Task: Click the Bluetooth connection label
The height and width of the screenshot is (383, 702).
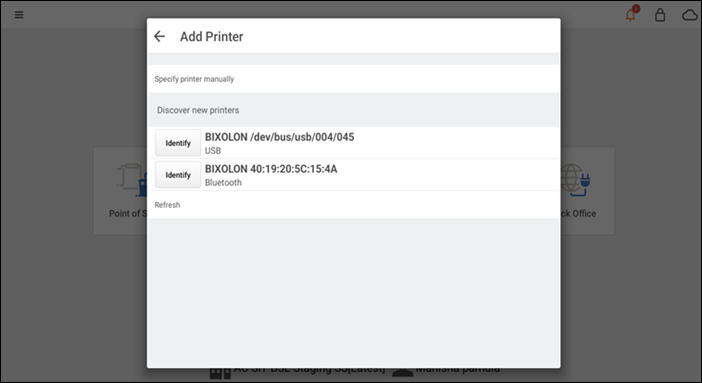Action: 223,182
